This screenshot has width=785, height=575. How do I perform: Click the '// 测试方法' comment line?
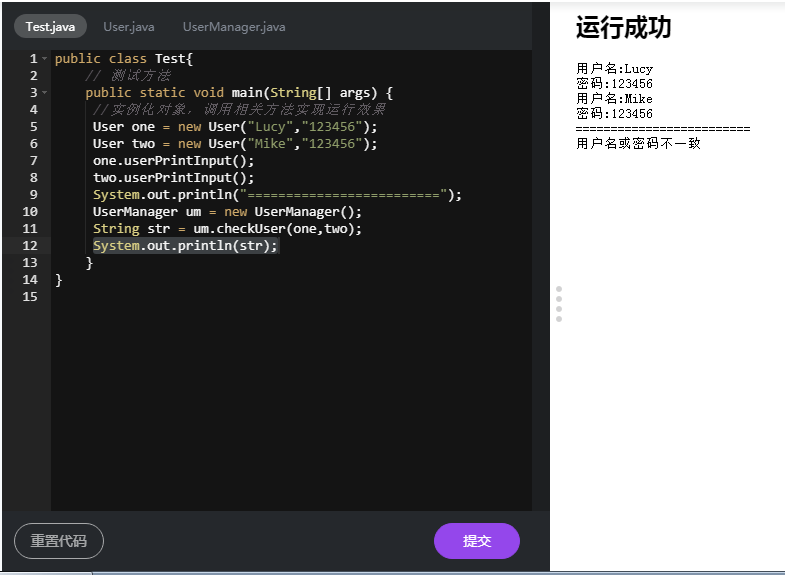pyautogui.click(x=128, y=76)
